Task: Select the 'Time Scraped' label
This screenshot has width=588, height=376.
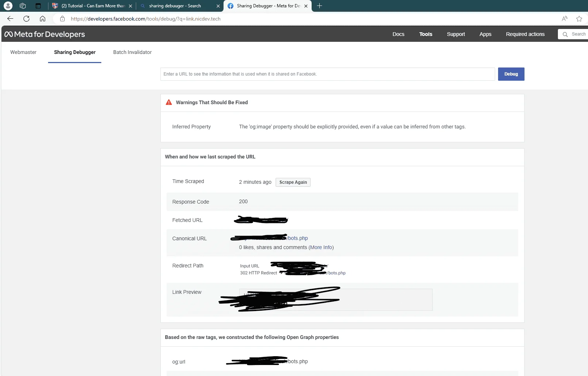Action: [188, 181]
